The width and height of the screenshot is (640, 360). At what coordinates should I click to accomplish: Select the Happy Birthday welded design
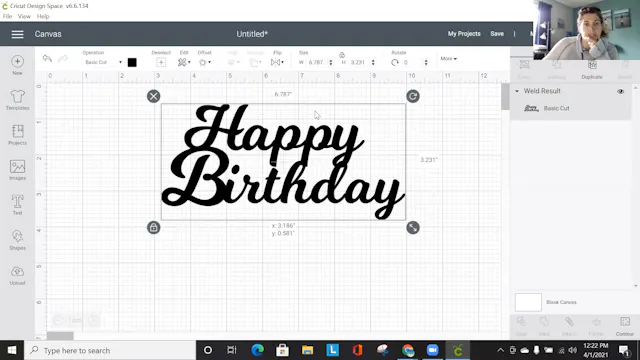click(283, 162)
